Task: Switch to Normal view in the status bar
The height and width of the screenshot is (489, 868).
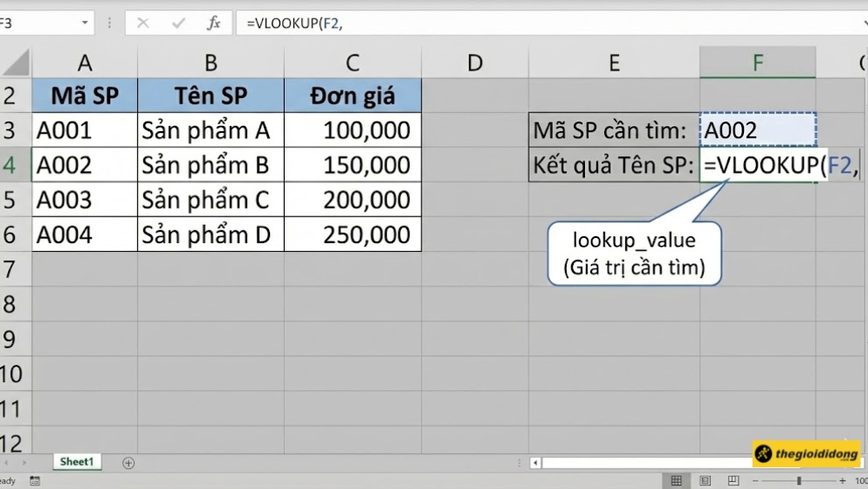Action: [676, 480]
